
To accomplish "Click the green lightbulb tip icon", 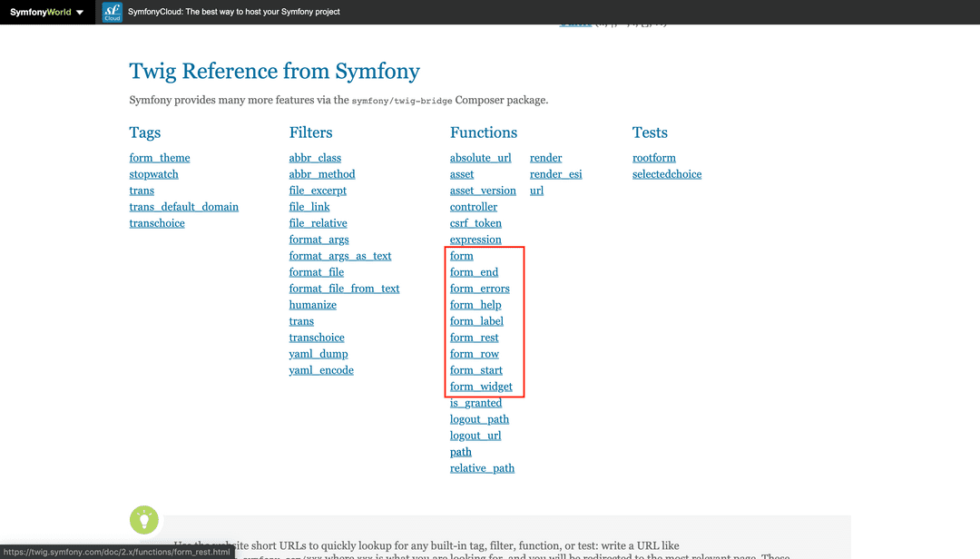I will (143, 520).
